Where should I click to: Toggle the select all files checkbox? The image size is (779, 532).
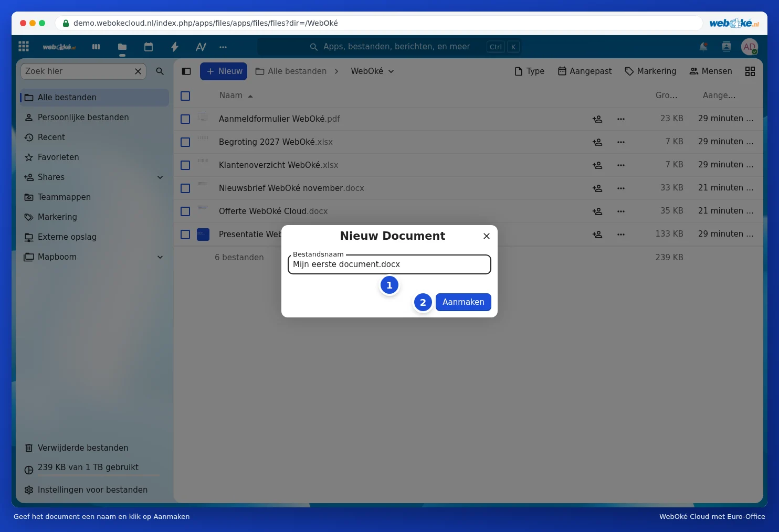click(x=185, y=96)
